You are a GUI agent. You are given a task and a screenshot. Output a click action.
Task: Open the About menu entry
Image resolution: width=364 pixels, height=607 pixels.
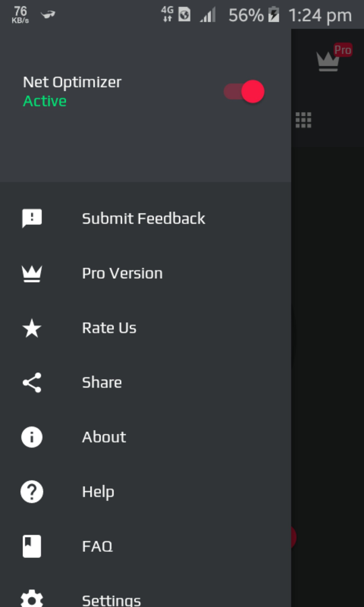104,437
